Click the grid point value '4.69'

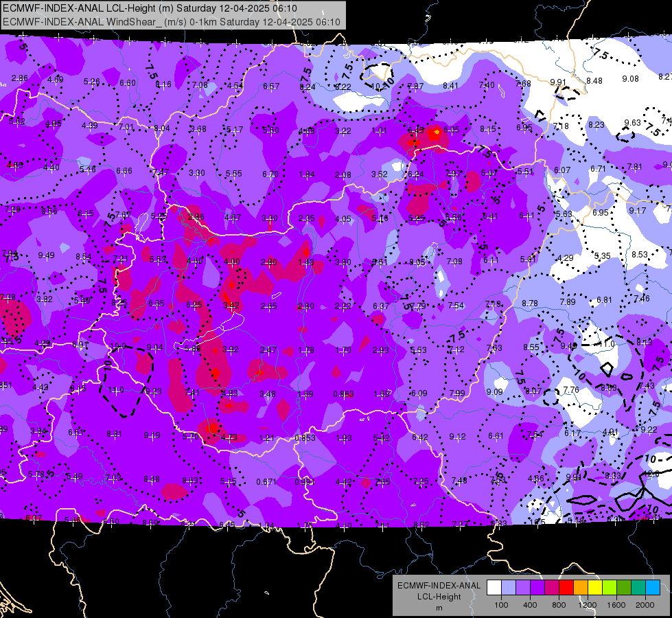click(x=56, y=79)
